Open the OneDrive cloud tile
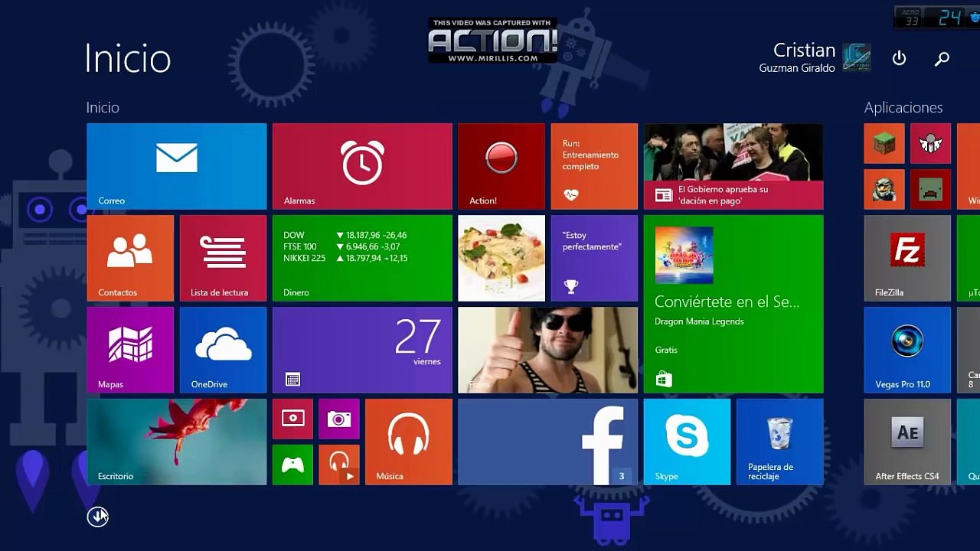This screenshot has width=980, height=551. (x=223, y=350)
